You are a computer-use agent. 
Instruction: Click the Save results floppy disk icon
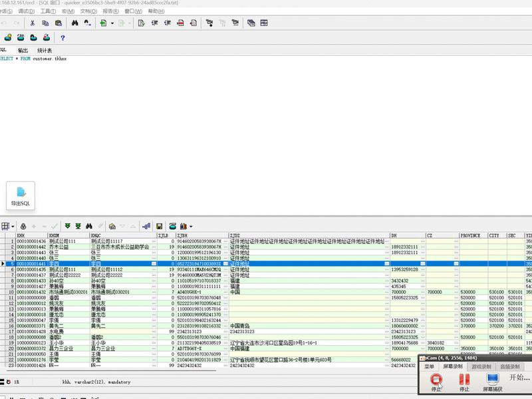pos(159,226)
